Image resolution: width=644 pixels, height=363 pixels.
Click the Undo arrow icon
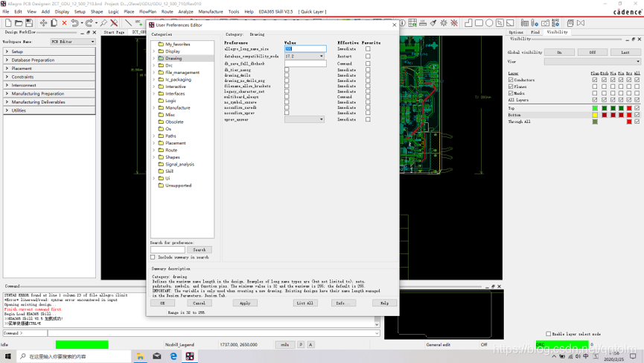point(74,23)
